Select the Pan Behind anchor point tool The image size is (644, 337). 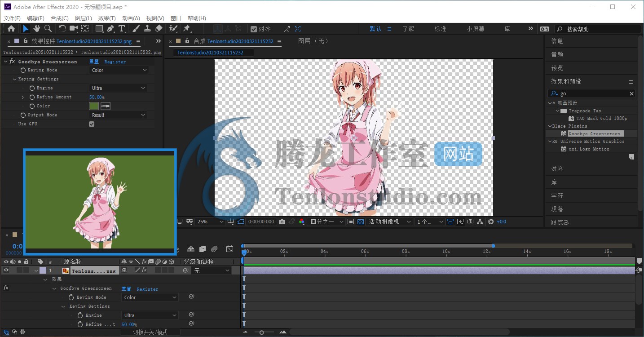pyautogui.click(x=85, y=29)
